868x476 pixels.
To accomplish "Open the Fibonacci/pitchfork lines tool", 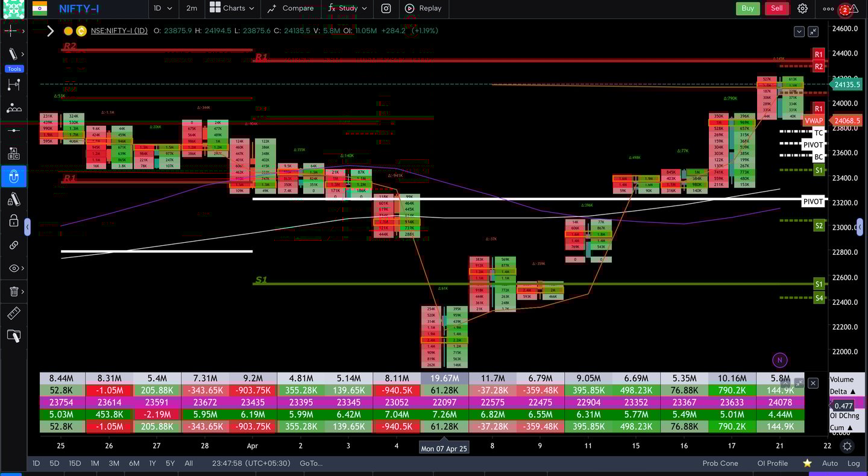I will pyautogui.click(x=13, y=85).
